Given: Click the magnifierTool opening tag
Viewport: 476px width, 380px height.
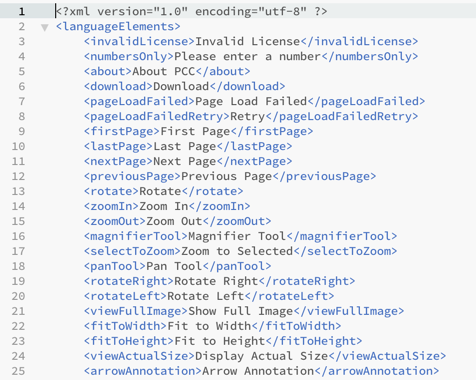Looking at the screenshot, I should click(136, 236).
